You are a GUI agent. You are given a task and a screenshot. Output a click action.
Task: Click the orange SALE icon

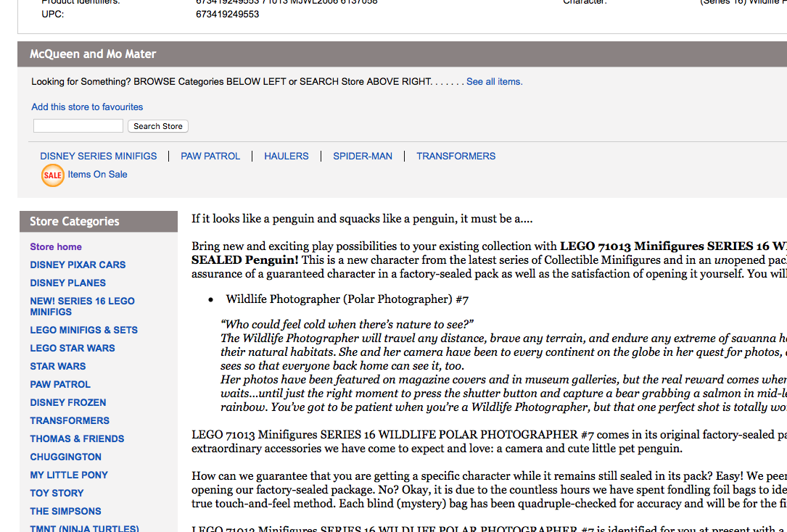point(53,175)
